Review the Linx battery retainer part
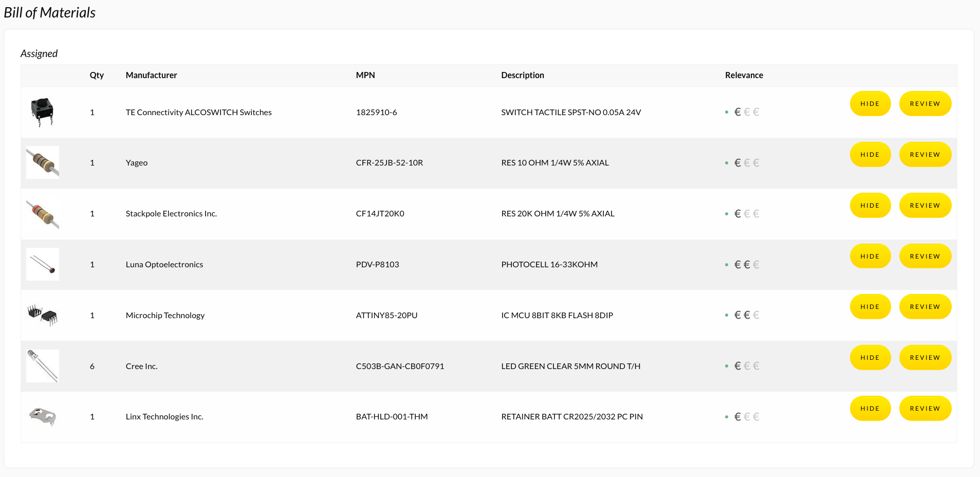The width and height of the screenshot is (980, 477). pyautogui.click(x=924, y=408)
